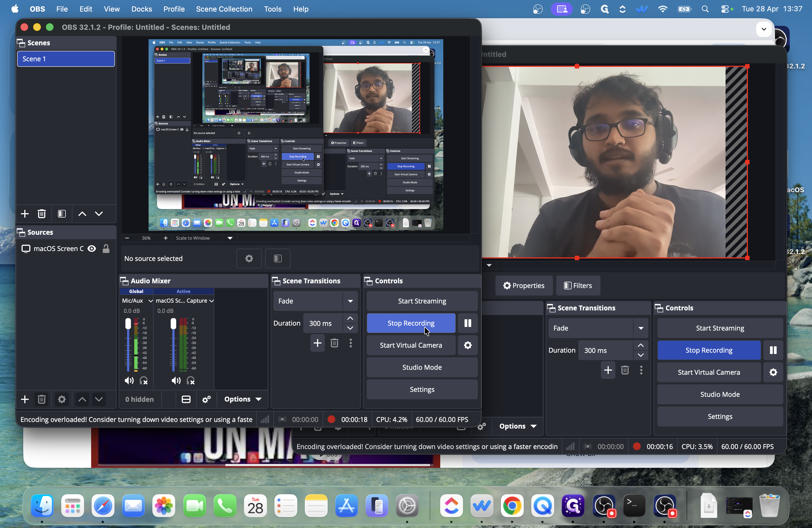812x528 pixels.
Task: Decrease transition duration with the down stepper
Action: click(x=350, y=328)
